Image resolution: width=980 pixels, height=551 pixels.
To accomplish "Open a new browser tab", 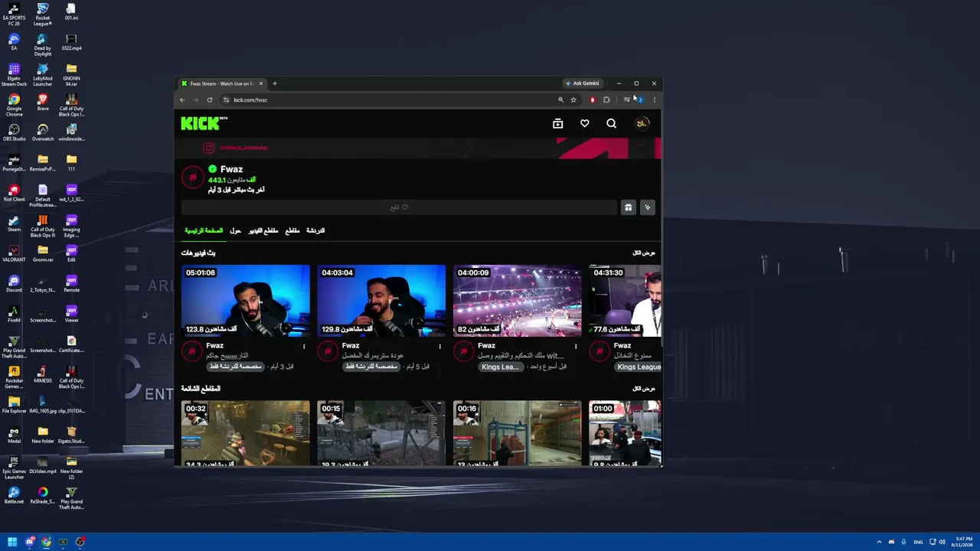I will [275, 83].
